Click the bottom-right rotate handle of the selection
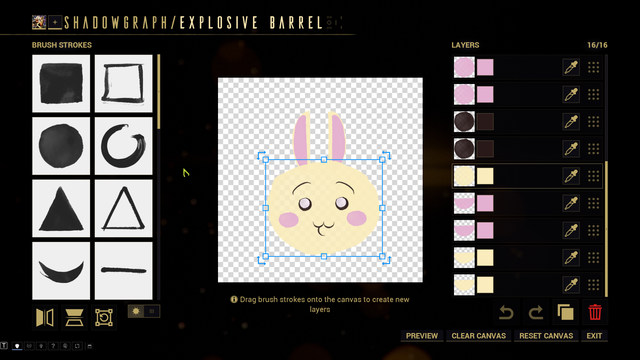This screenshot has width=640, height=360. tap(387, 260)
